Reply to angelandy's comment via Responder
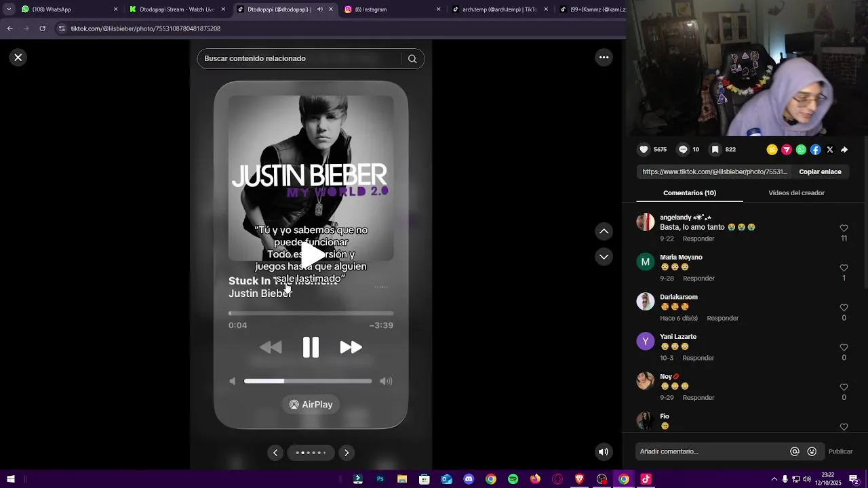868x488 pixels. click(698, 239)
